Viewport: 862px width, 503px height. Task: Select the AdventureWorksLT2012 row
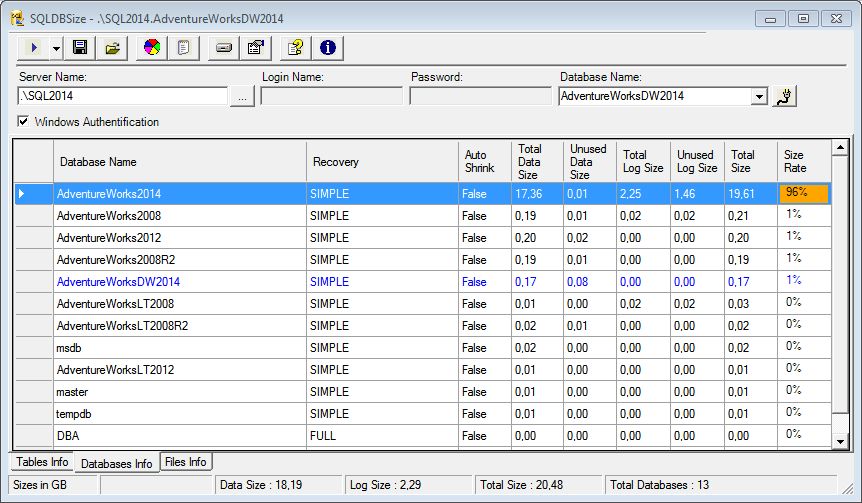coord(423,369)
